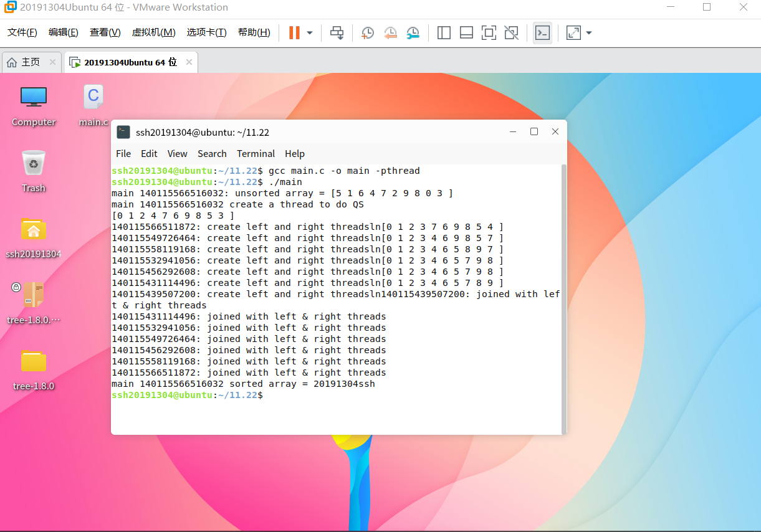Enter full screen mode
The image size is (761, 532).
[489, 32]
